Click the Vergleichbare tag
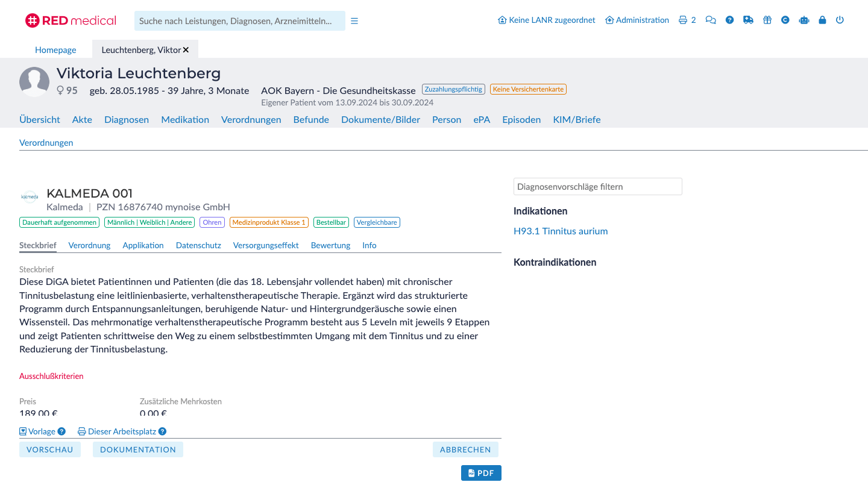 pyautogui.click(x=377, y=222)
